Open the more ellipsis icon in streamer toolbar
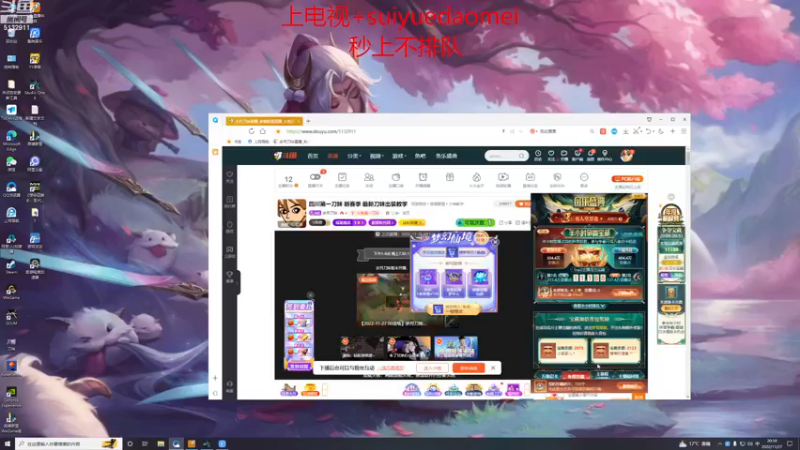 [x=584, y=179]
